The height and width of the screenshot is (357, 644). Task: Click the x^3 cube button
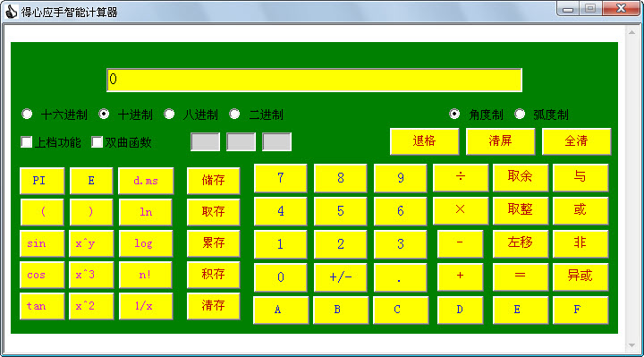91,275
